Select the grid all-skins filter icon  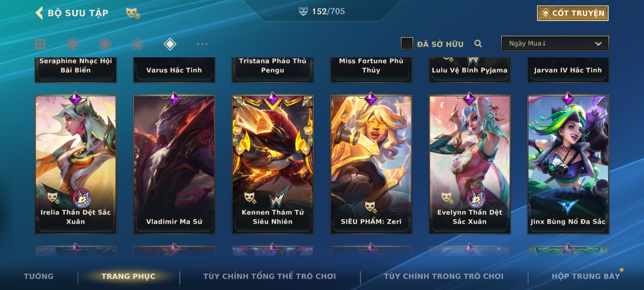[40, 44]
